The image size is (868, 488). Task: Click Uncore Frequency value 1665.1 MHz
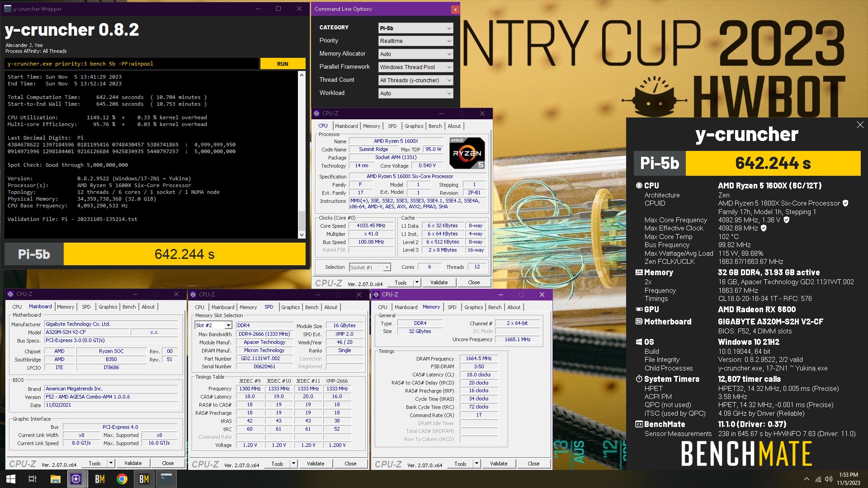[x=518, y=339]
